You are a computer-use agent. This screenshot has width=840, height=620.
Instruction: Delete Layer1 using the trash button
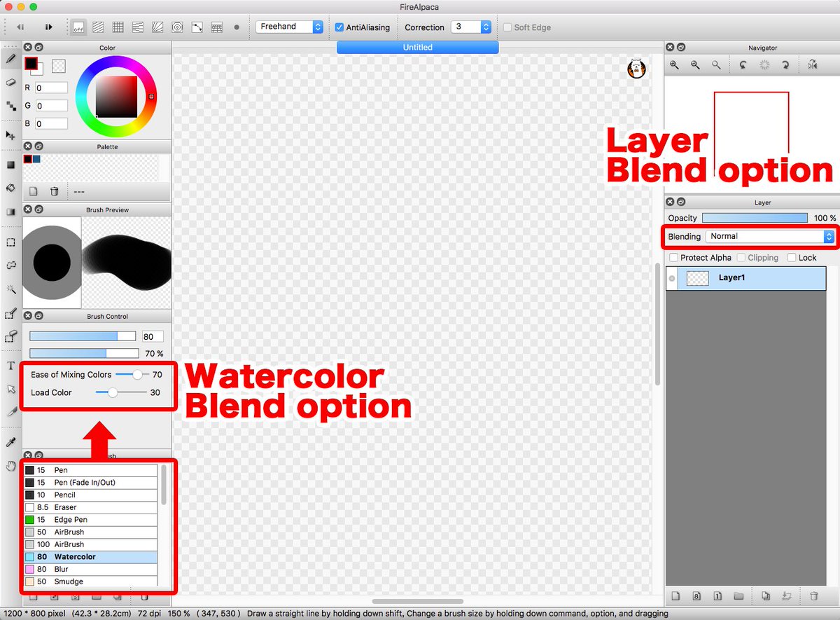tap(815, 595)
